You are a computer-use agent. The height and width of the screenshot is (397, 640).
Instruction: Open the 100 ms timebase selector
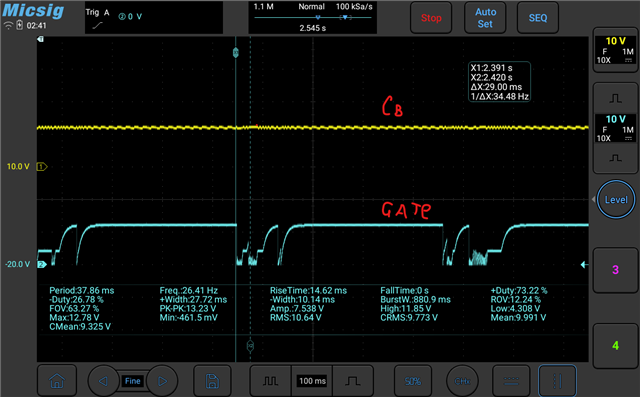point(312,381)
